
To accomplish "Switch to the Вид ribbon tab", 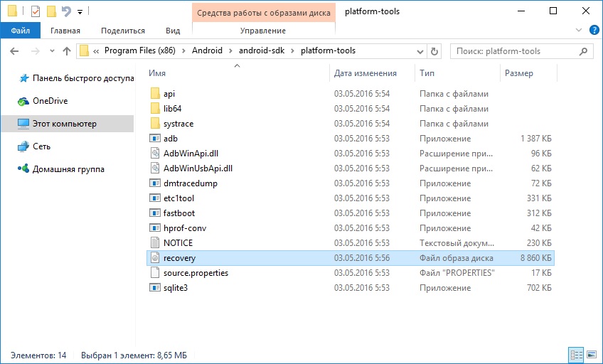I will tap(173, 31).
